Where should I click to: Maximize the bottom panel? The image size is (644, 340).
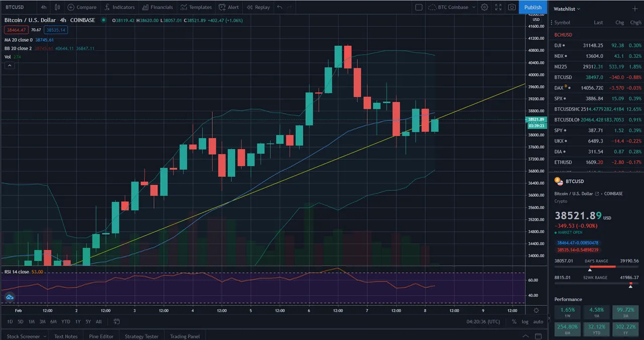tap(538, 336)
